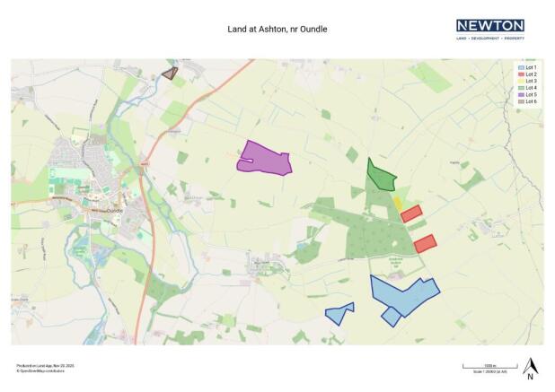Click the westernmost small blue Lot 1 parcel
This screenshot has height=392, width=555.
click(339, 313)
